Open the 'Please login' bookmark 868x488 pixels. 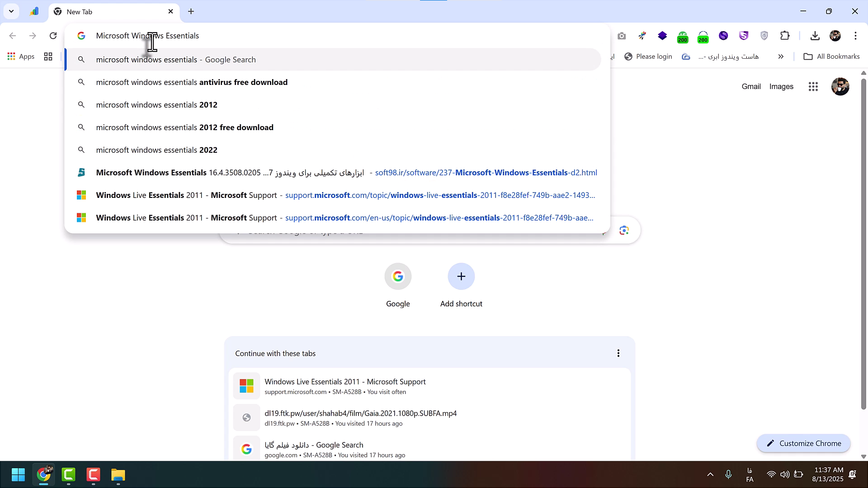[648, 56]
